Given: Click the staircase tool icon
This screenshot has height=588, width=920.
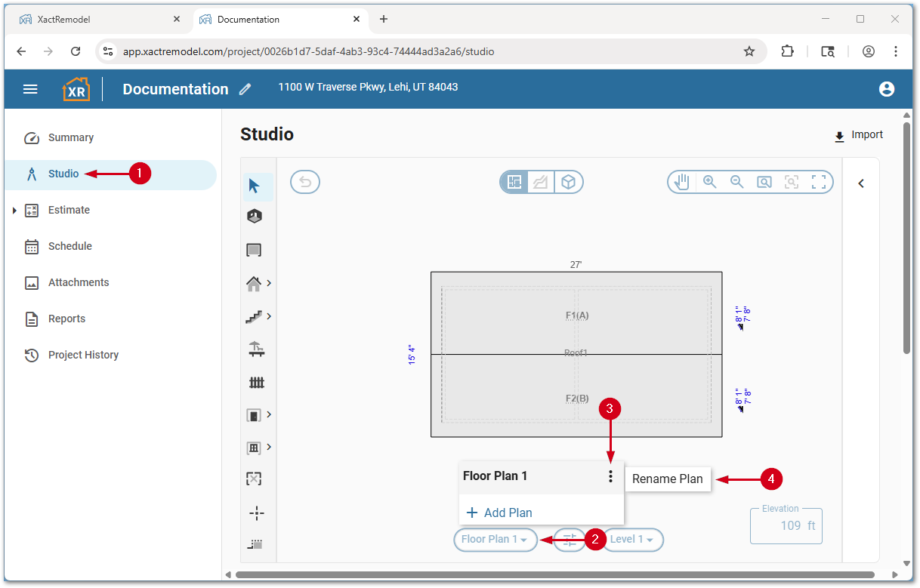Looking at the screenshot, I should coord(254,317).
